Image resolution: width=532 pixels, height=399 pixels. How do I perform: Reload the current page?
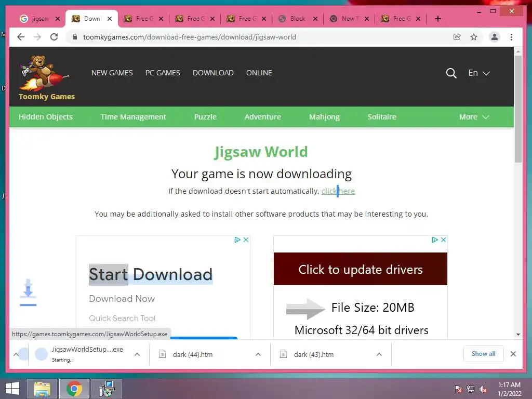54,37
